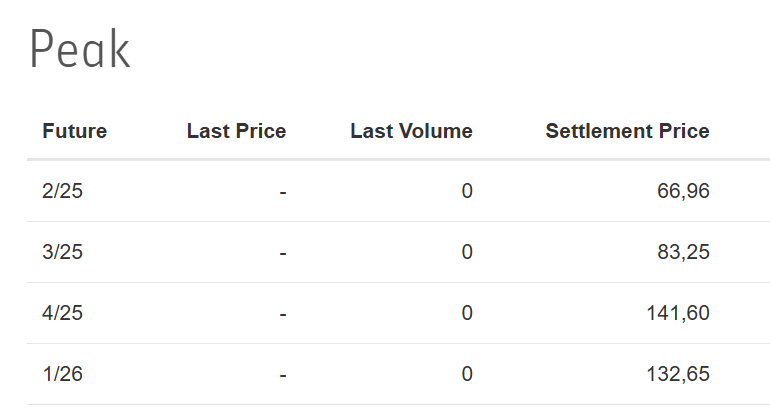Select the 2/25 future row
This screenshot has width=770, height=412.
(x=63, y=191)
